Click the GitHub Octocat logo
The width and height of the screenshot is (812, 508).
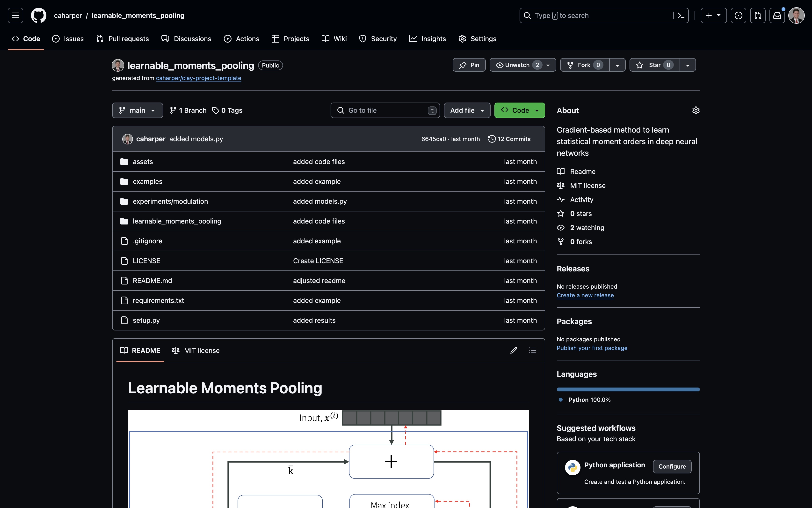39,15
